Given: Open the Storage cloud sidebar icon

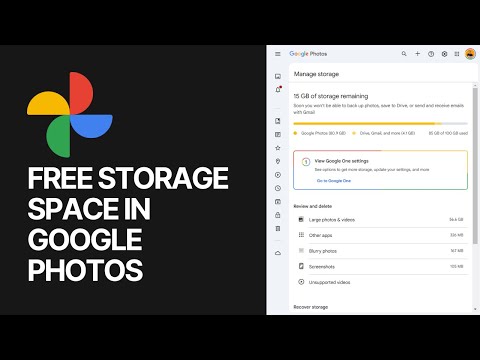Looking at the screenshot, I should pyautogui.click(x=278, y=253).
